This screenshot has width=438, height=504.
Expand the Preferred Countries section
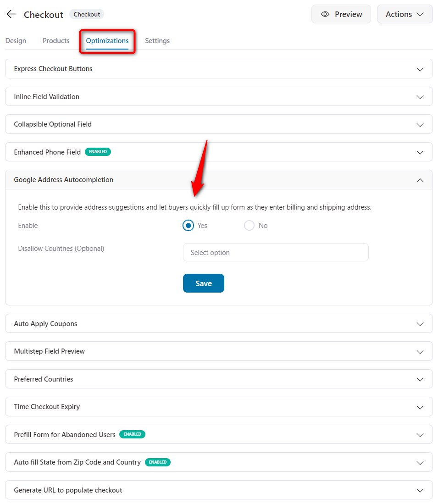420,379
